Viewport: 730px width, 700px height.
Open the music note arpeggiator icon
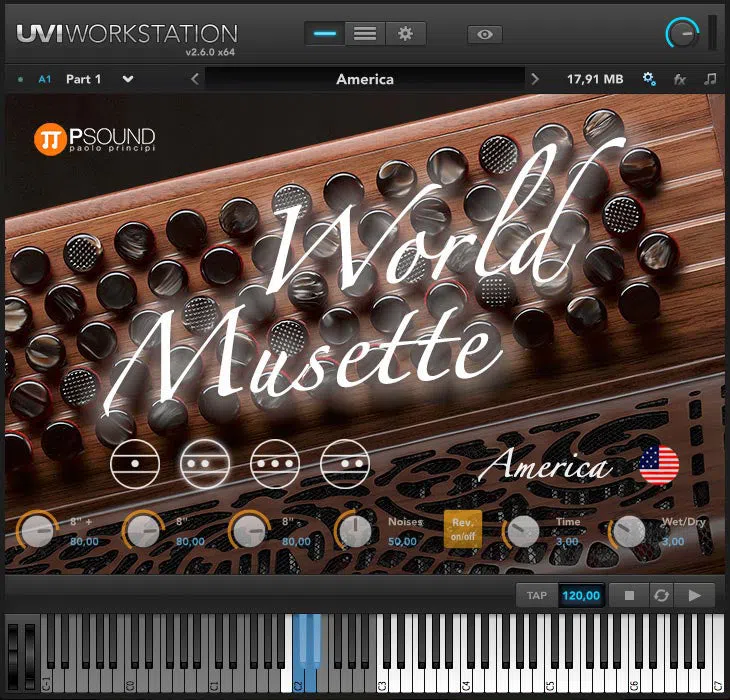[710, 79]
